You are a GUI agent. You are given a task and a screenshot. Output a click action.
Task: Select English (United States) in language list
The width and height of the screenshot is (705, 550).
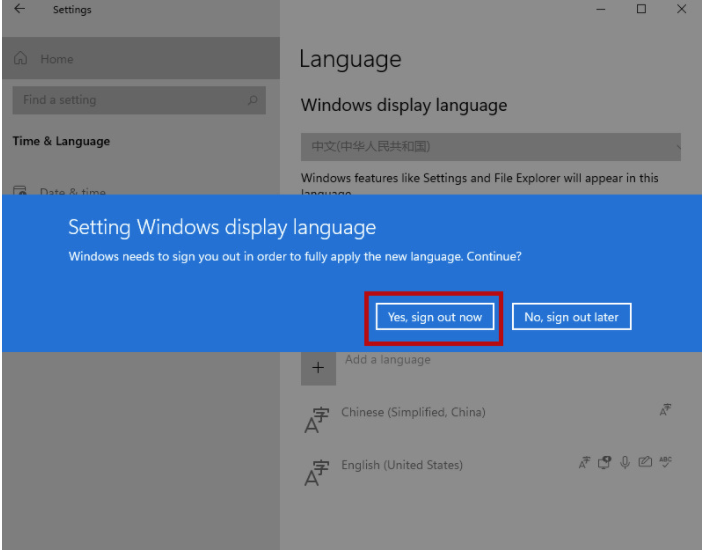click(402, 465)
